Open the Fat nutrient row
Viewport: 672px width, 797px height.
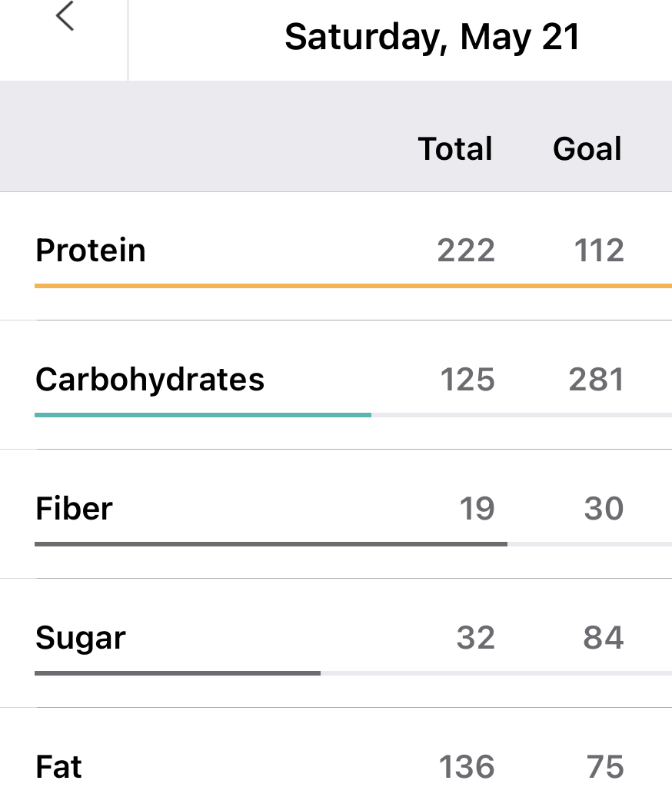pos(58,767)
